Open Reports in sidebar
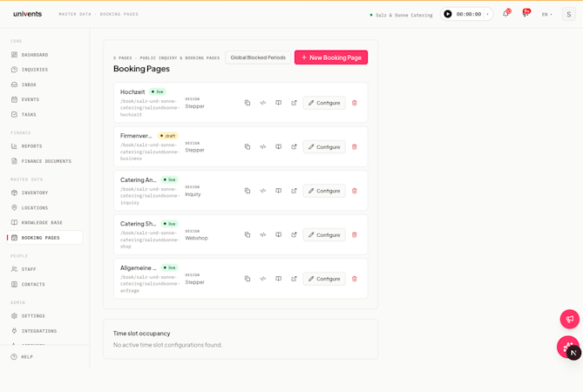583x392 pixels. [x=44, y=146]
